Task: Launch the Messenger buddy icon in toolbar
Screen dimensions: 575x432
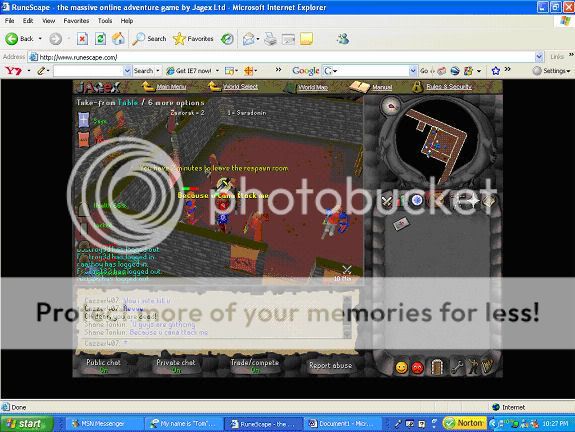Action: coord(343,39)
